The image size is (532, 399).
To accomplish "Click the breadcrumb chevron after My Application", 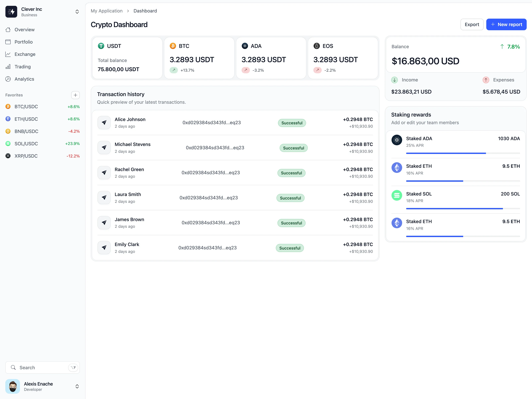I will 128,11.
